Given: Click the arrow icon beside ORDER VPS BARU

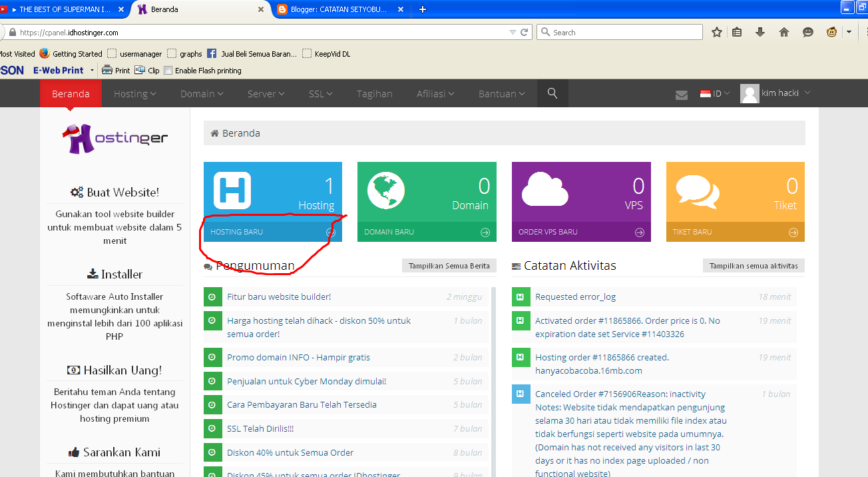Looking at the screenshot, I should 640,233.
